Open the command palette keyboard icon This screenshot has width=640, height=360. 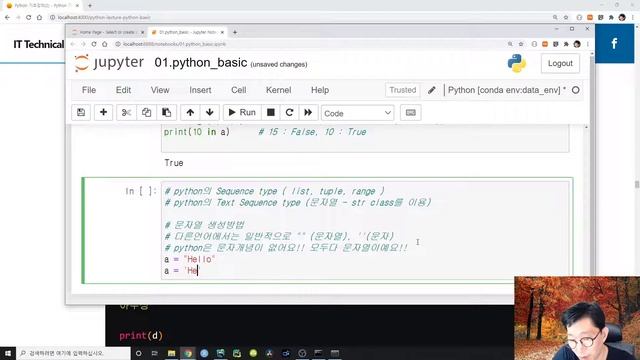click(x=411, y=113)
